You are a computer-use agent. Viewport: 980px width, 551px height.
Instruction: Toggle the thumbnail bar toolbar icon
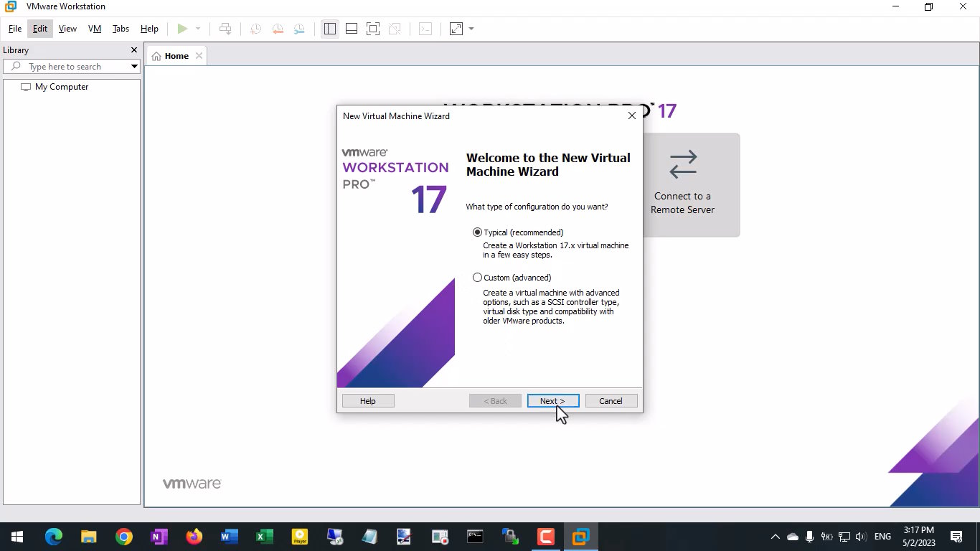click(352, 29)
